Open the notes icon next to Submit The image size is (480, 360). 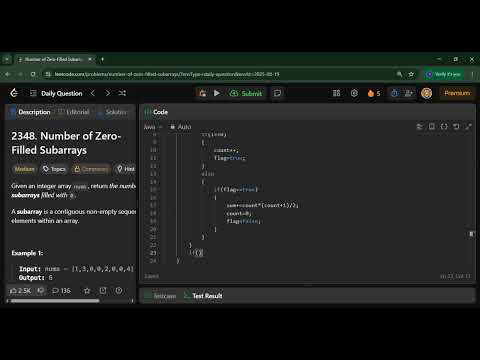pyautogui.click(x=277, y=93)
